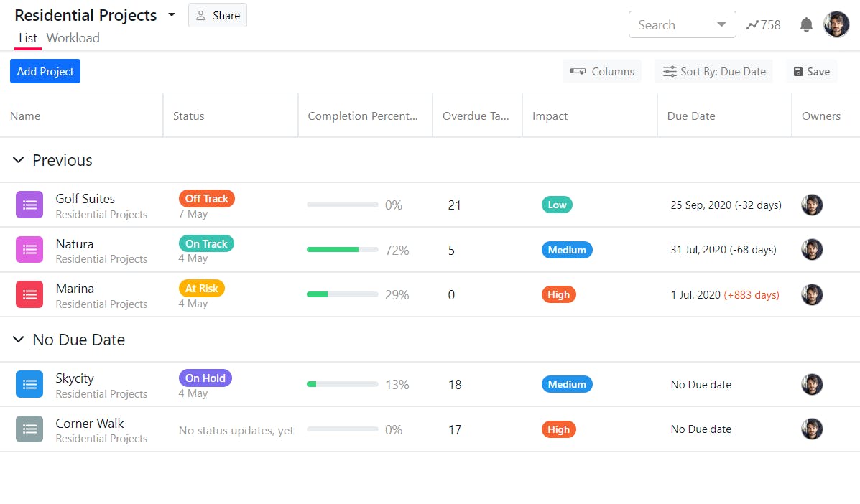860x504 pixels.
Task: Click the purple Golf Suites project icon
Action: tap(29, 205)
